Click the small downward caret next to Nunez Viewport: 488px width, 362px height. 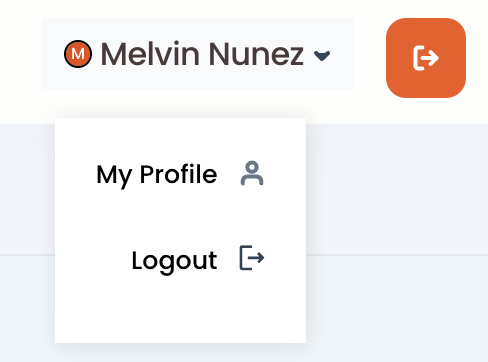[322, 56]
